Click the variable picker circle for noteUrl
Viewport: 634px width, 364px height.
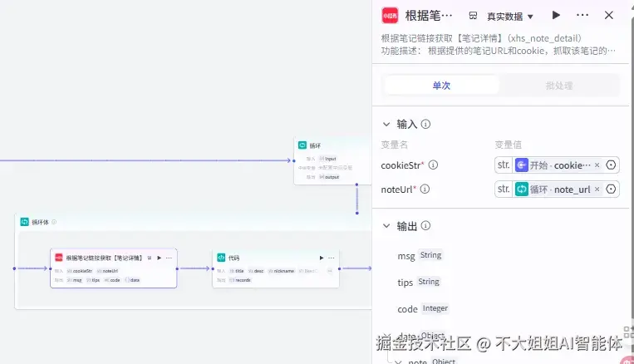tap(611, 189)
